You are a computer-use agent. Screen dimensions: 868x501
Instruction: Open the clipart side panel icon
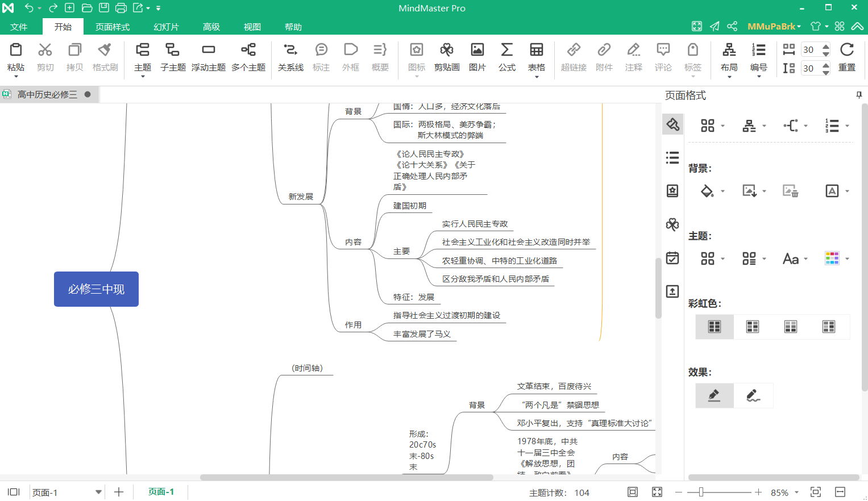coord(672,224)
